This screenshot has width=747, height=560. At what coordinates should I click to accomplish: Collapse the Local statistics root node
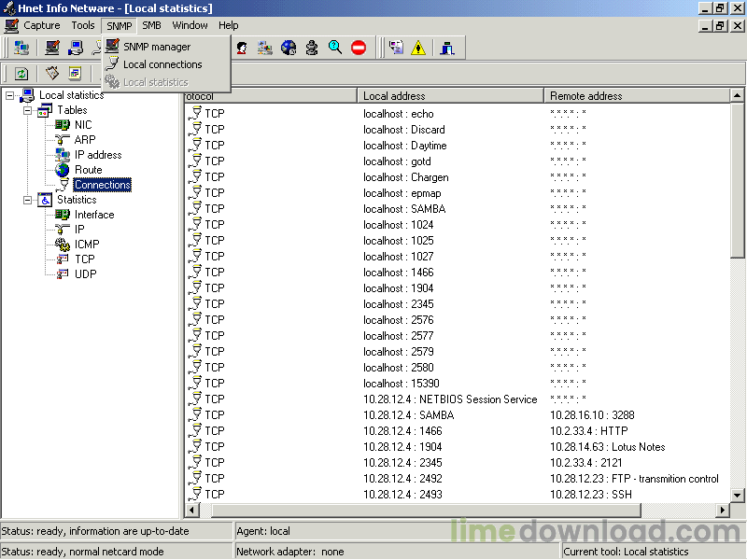9,96
